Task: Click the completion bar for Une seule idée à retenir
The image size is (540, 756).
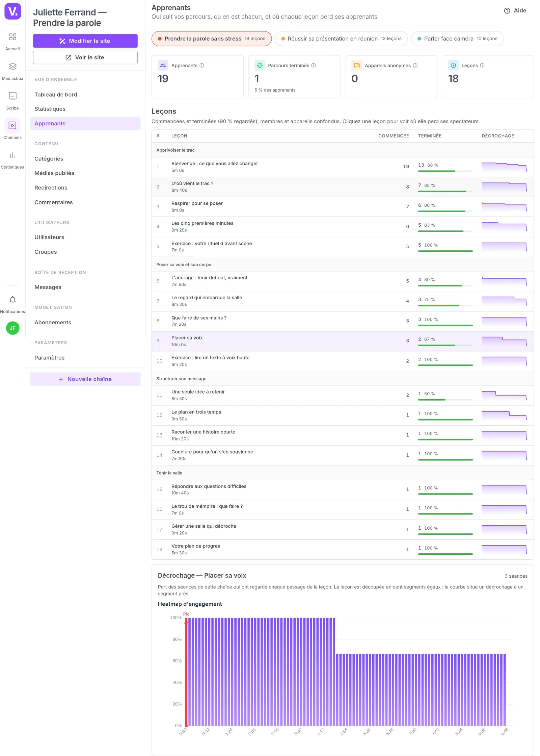Action: click(x=445, y=400)
